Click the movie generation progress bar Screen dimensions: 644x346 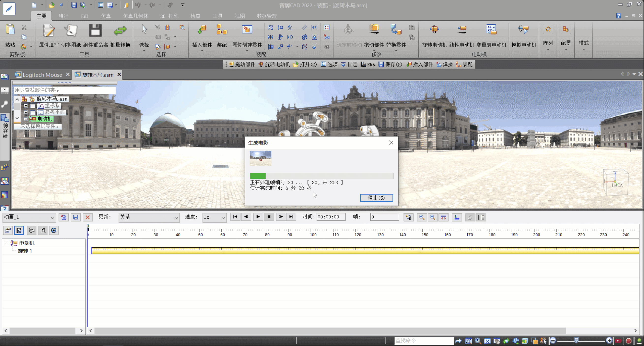(321, 176)
